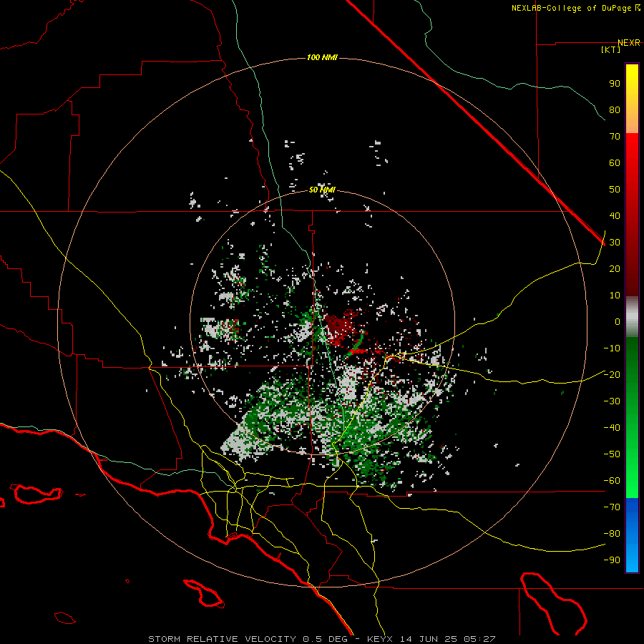Click the -60 knot scale value
Image resolution: width=644 pixels, height=644 pixels.
pos(612,481)
